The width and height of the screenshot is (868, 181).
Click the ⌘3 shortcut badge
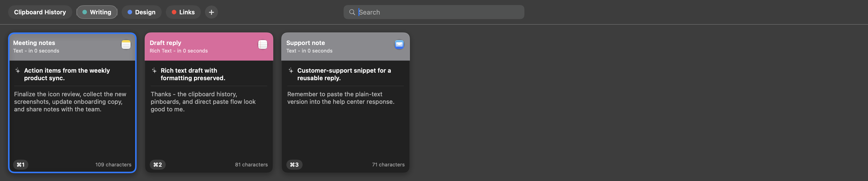(294, 164)
